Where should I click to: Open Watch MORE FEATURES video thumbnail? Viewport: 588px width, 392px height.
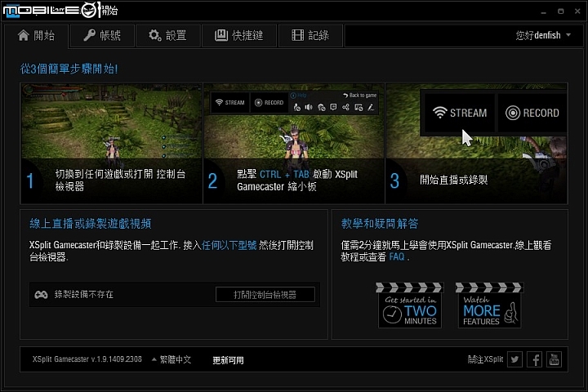click(489, 305)
